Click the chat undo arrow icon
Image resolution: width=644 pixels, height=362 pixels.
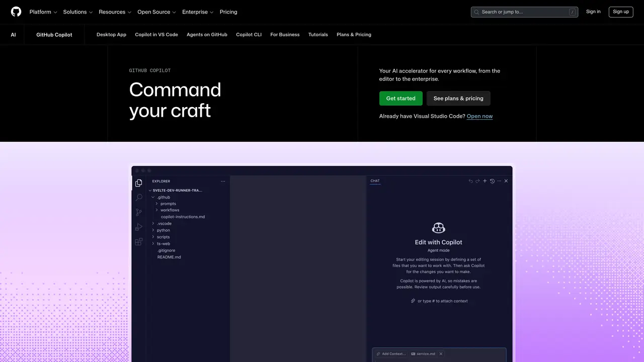pyautogui.click(x=471, y=181)
